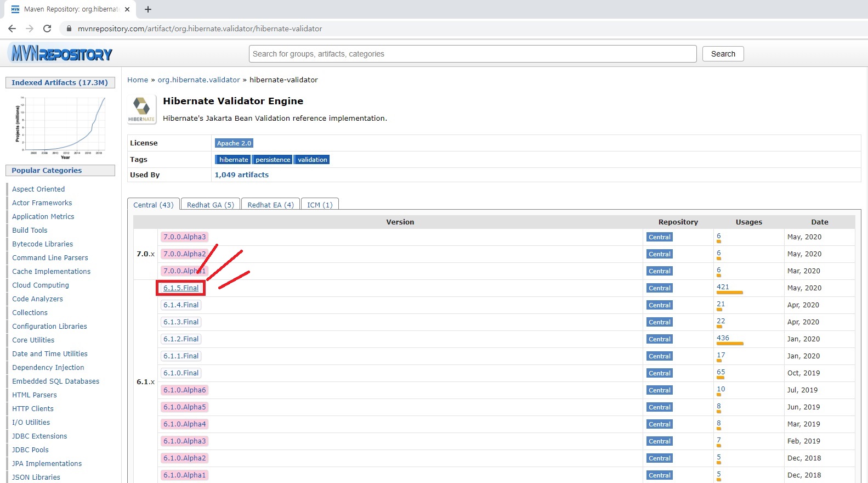The image size is (868, 483).
Task: Open the Application Metrics category
Action: [x=43, y=217]
